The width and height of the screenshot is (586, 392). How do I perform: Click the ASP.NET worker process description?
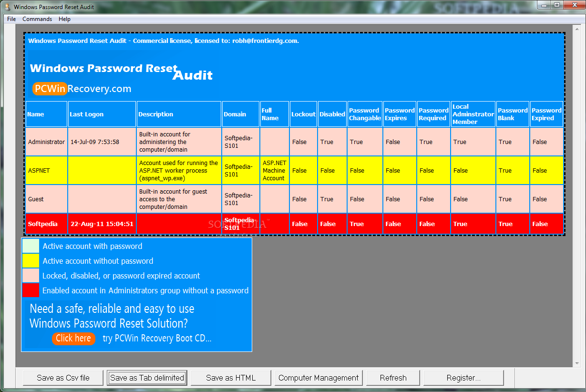(x=179, y=170)
